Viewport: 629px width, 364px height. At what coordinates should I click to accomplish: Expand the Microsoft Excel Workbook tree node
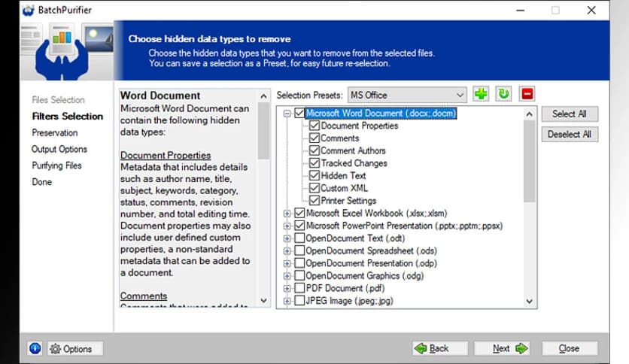(x=287, y=214)
